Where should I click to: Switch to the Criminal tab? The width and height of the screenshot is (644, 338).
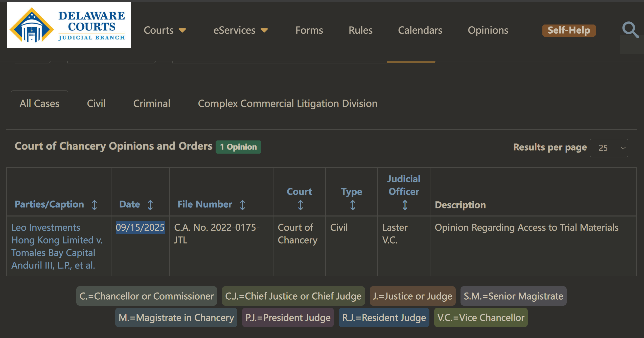[152, 104]
